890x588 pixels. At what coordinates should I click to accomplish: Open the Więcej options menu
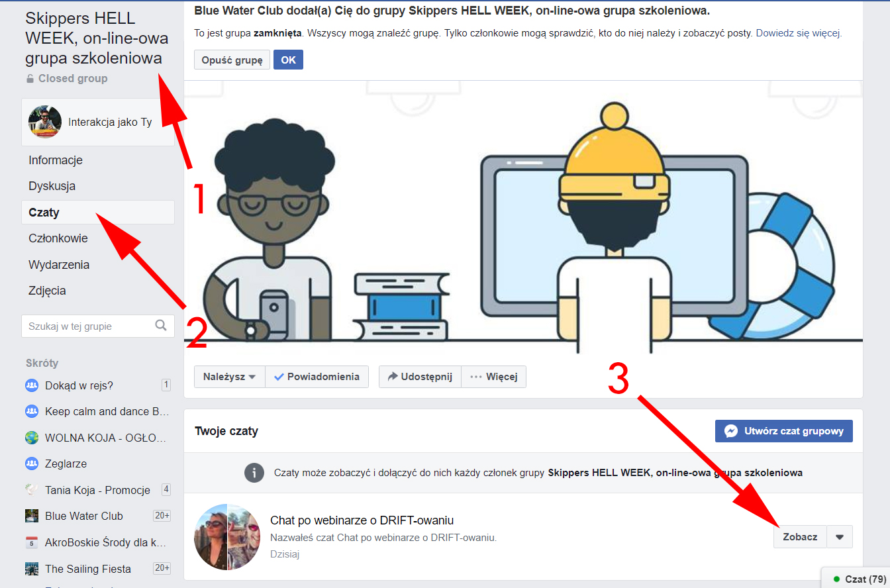tap(494, 377)
